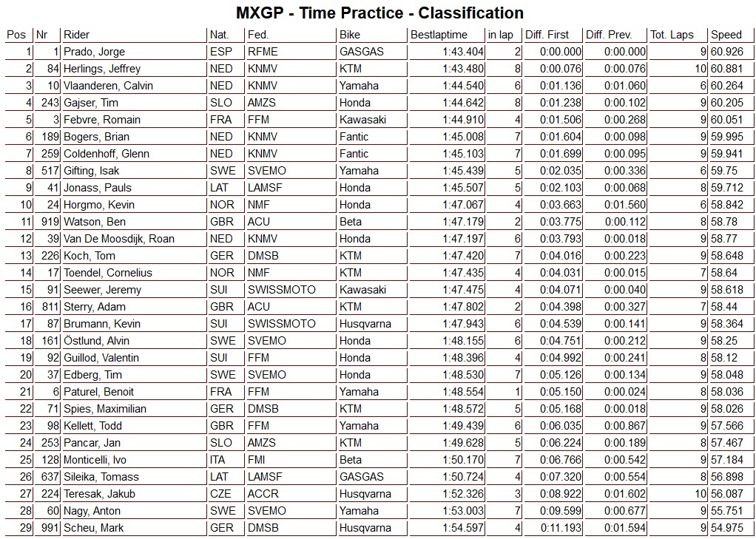This screenshot has width=756, height=539.
Task: Click the Bestlaptime column header
Action: 439,35
